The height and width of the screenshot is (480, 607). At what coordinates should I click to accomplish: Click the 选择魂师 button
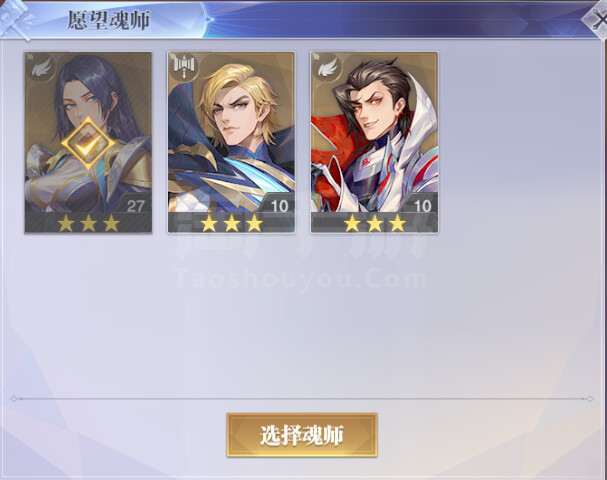[302, 435]
